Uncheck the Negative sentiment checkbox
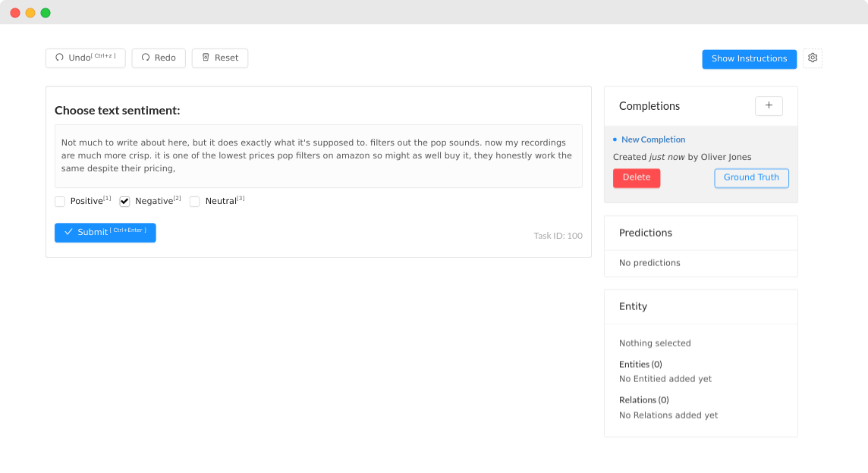The height and width of the screenshot is (473, 868). pyautogui.click(x=125, y=202)
